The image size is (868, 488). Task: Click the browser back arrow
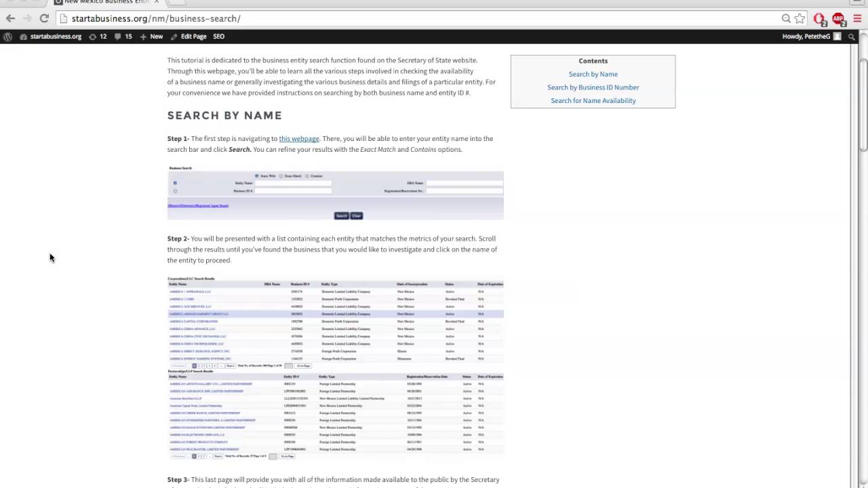coord(10,19)
